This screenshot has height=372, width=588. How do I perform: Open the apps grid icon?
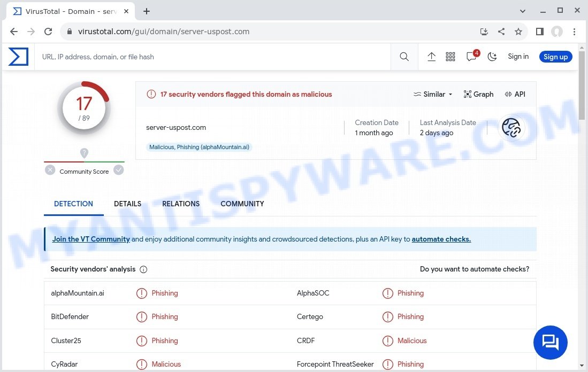pyautogui.click(x=450, y=57)
